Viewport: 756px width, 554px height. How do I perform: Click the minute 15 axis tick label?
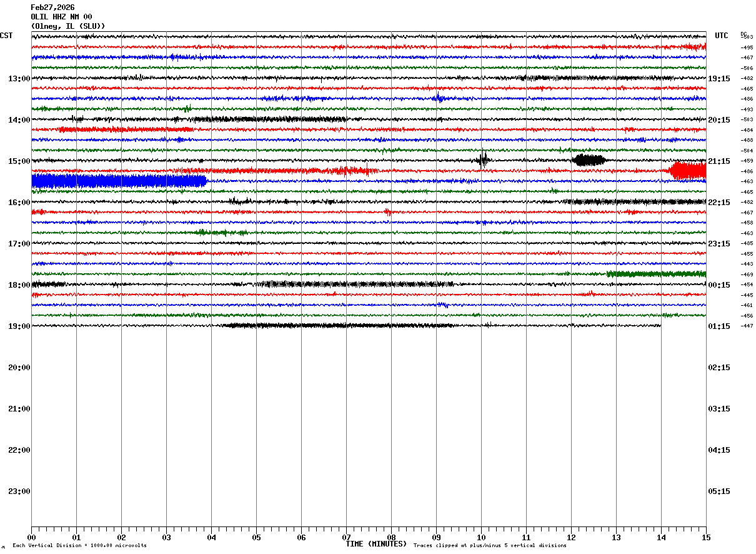[706, 538]
